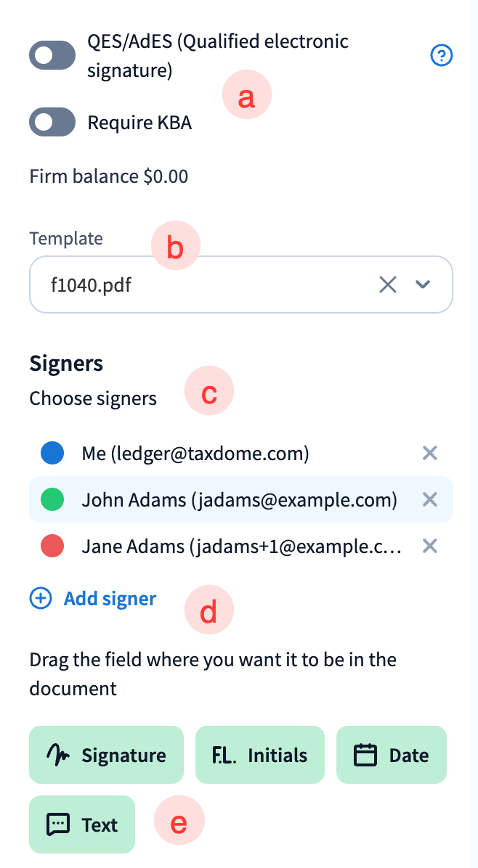Remove John Adams from the signers
This screenshot has width=478, height=868.
click(x=430, y=499)
